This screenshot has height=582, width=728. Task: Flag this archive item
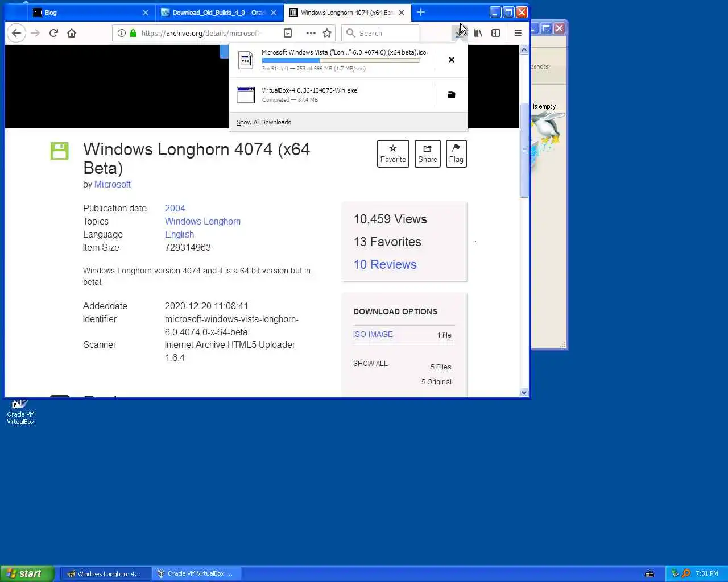456,153
